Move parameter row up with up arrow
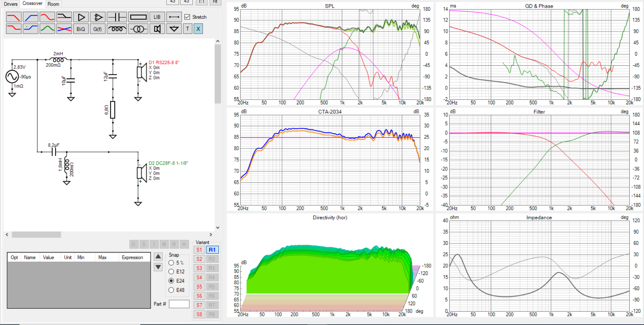The image size is (644, 325). tap(158, 257)
